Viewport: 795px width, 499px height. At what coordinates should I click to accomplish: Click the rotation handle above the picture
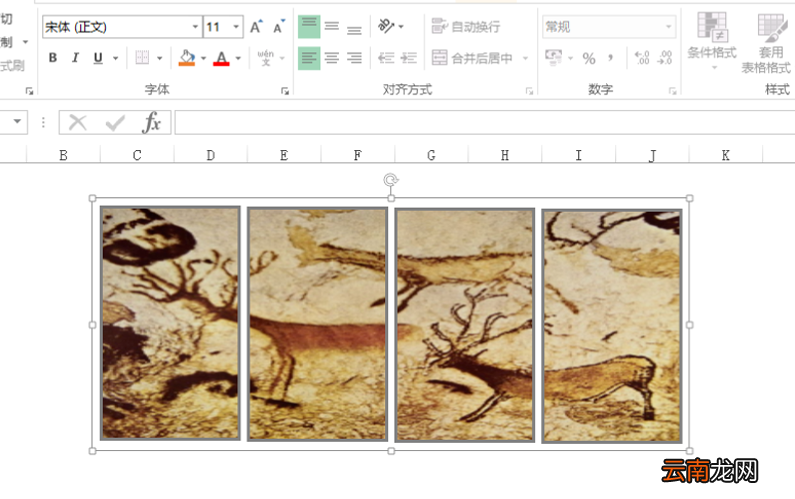390,180
